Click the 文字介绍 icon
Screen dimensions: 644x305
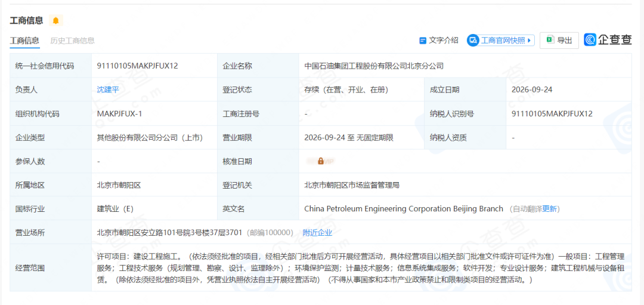(x=422, y=40)
